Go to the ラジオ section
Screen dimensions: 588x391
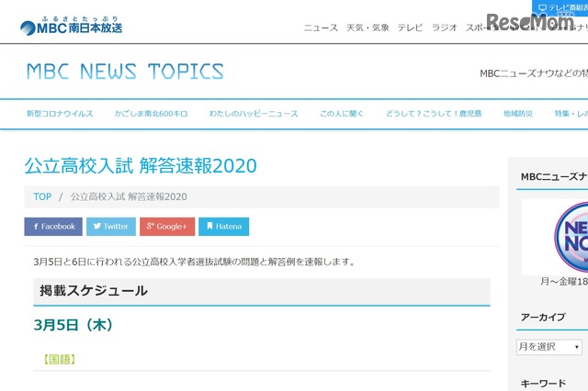(445, 28)
